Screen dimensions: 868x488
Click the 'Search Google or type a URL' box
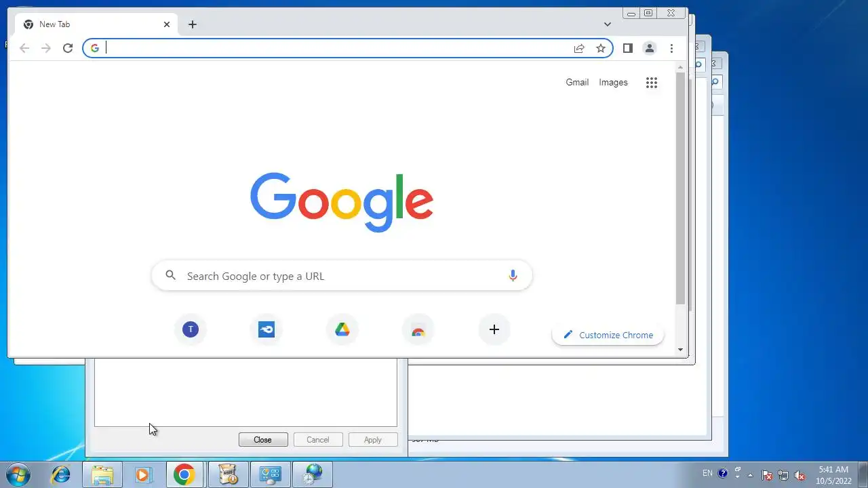tap(342, 275)
